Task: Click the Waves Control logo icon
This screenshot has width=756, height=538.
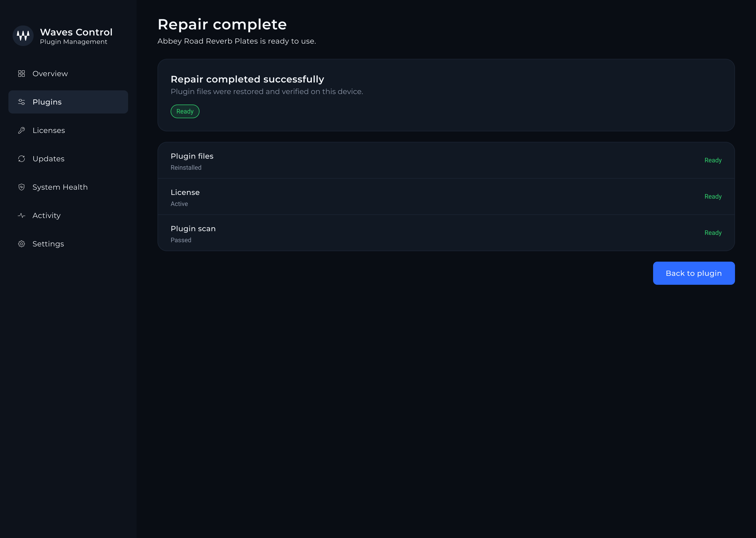Action: [x=23, y=36]
